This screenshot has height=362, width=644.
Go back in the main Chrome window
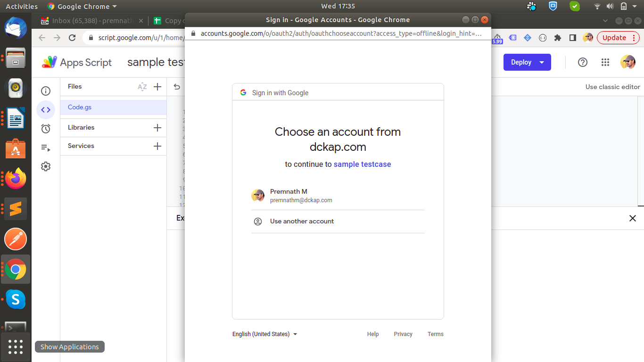(42, 38)
